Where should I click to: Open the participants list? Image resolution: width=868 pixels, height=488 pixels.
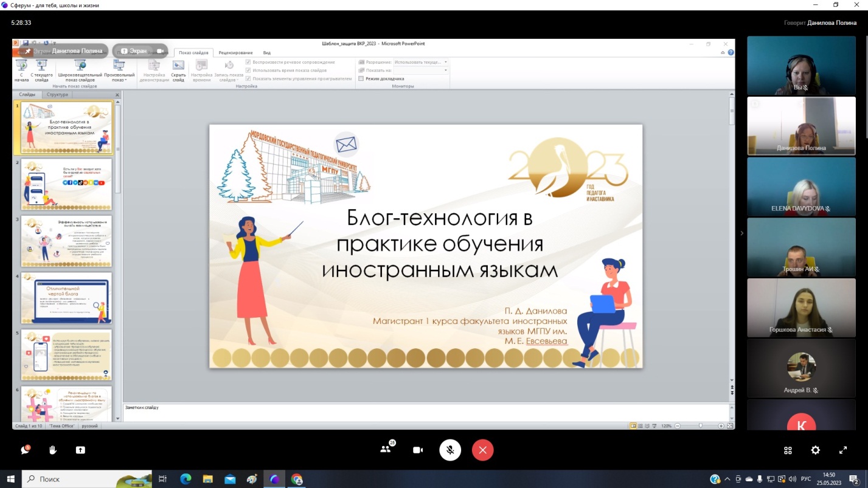(x=386, y=450)
